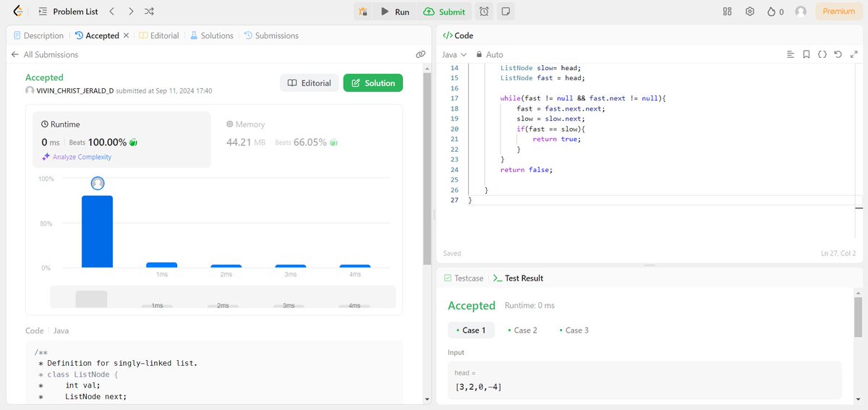Pick a random problem with shuffle icon
Screen dimensions: 868x410
(149, 12)
